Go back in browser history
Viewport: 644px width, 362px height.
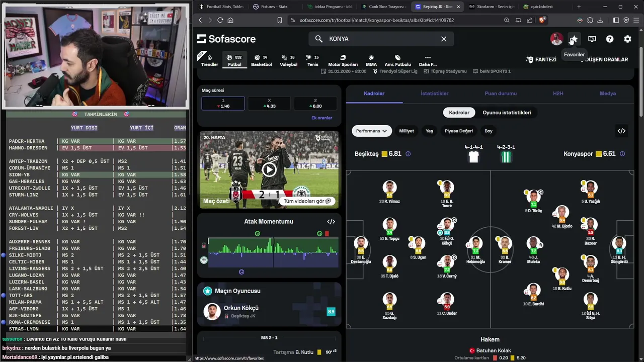(200, 20)
